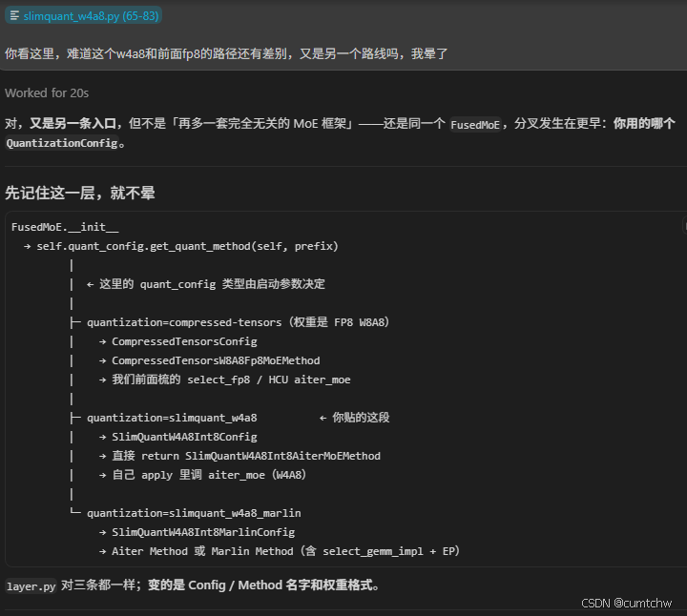
Task: Click 'SlimQuantW4A8Int8Config' in the code block
Action: tap(184, 437)
